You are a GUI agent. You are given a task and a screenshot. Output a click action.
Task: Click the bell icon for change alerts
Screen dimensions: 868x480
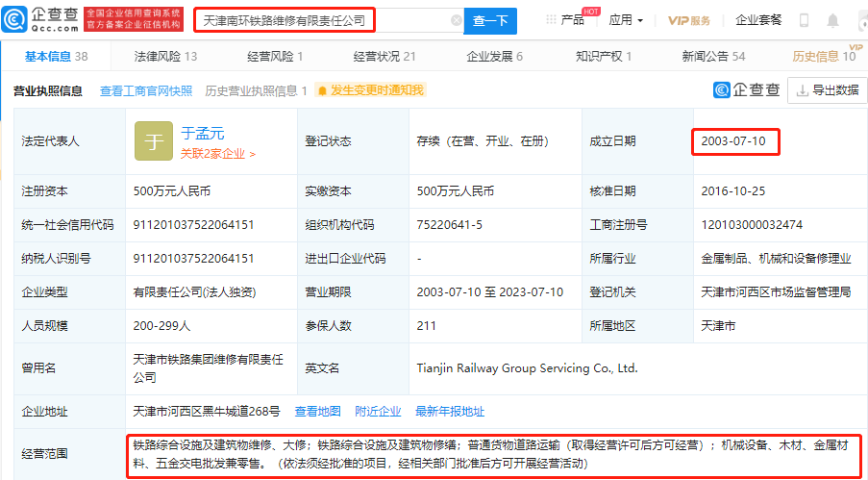pyautogui.click(x=322, y=90)
